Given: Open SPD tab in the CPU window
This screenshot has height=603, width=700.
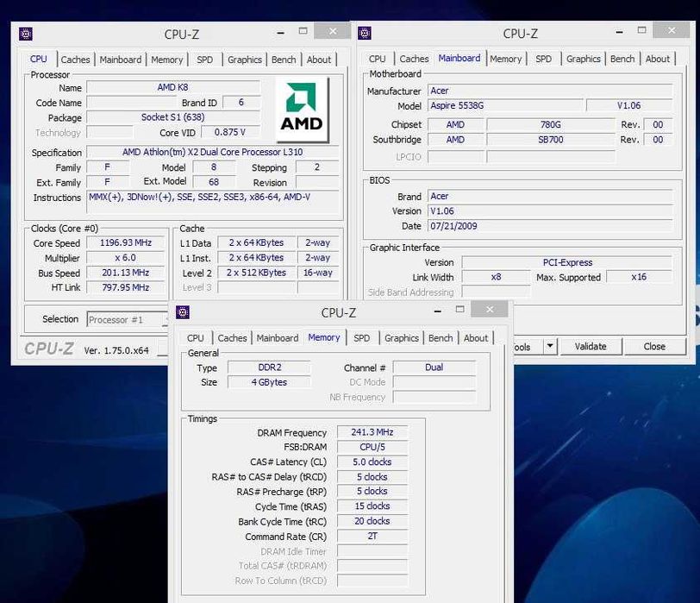Looking at the screenshot, I should tap(205, 60).
